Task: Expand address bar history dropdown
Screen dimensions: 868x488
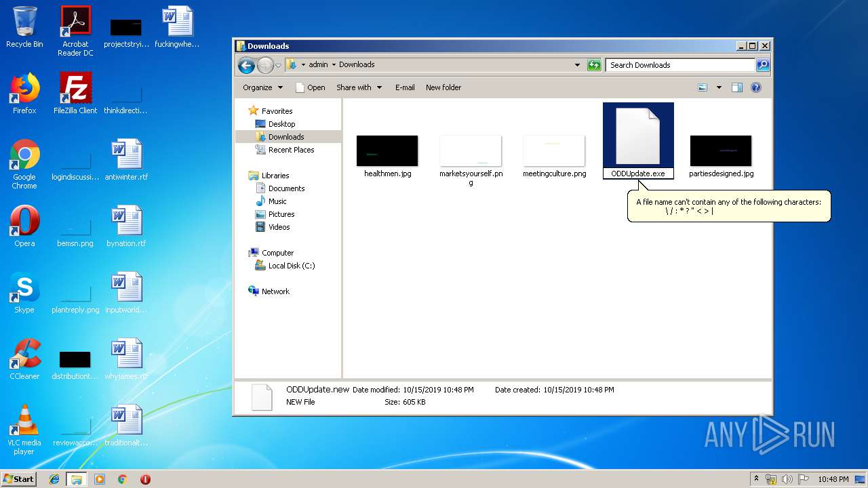Action: (x=577, y=65)
